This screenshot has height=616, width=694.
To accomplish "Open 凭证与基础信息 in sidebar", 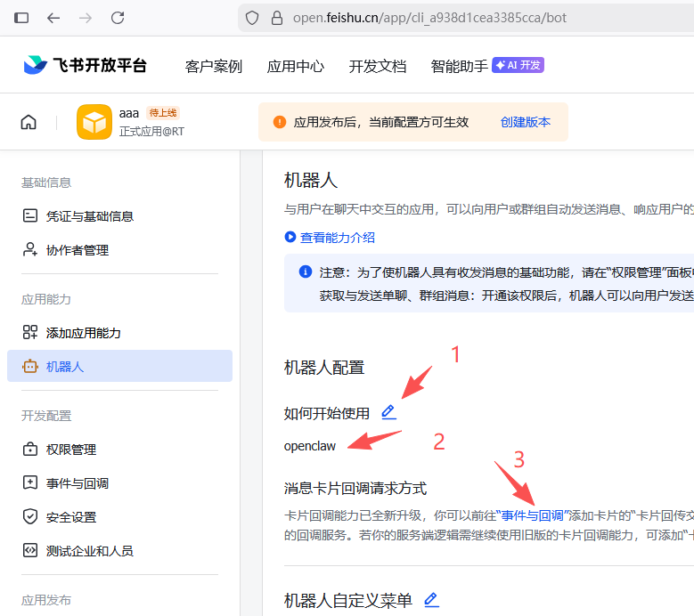I will tap(89, 216).
